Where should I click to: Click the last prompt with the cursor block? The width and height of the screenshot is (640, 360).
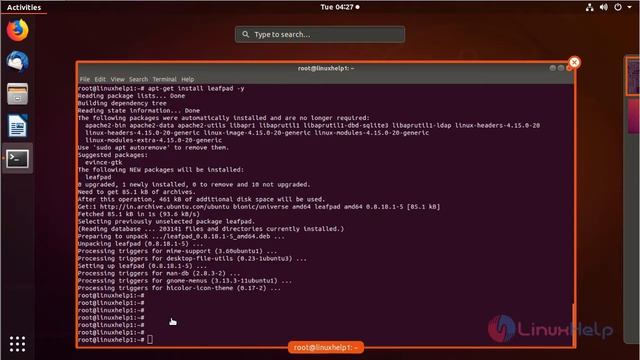tap(115, 340)
